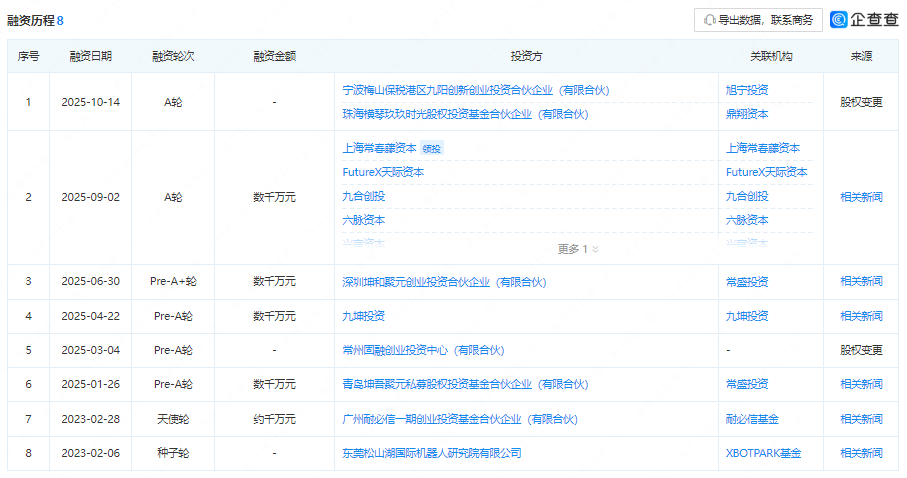This screenshot has height=478, width=907.
Task: Open 东莞松山湖国际机器人研究院有限公司 investor link
Action: (432, 453)
